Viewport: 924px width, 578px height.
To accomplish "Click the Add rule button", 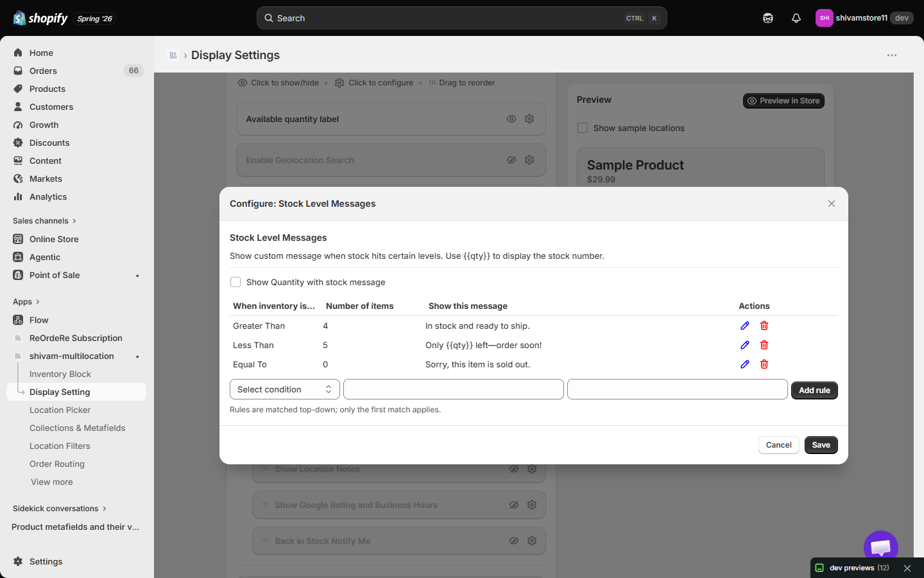I will (x=814, y=390).
